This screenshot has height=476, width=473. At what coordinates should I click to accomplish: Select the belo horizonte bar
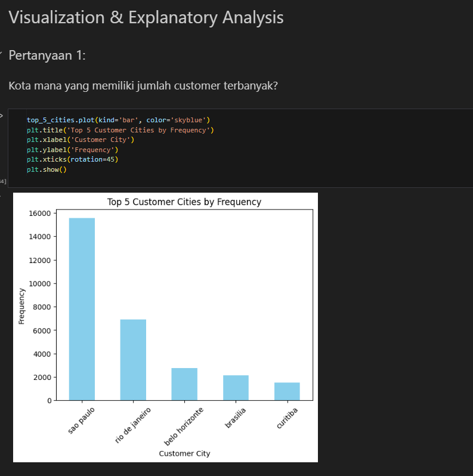click(184, 384)
